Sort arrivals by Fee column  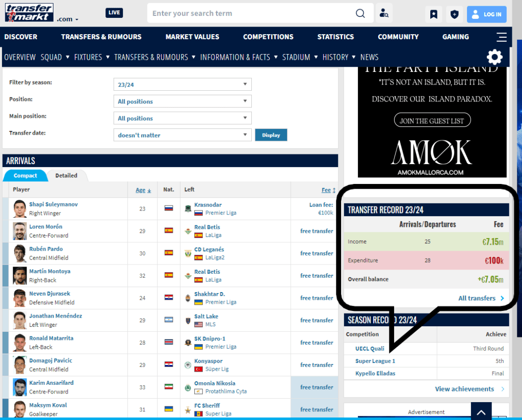[328, 190]
